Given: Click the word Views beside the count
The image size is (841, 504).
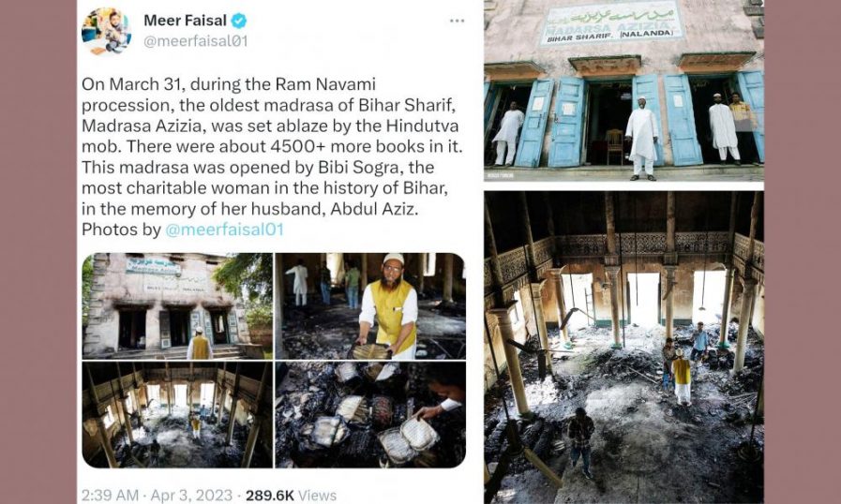Looking at the screenshot, I should (x=318, y=495).
